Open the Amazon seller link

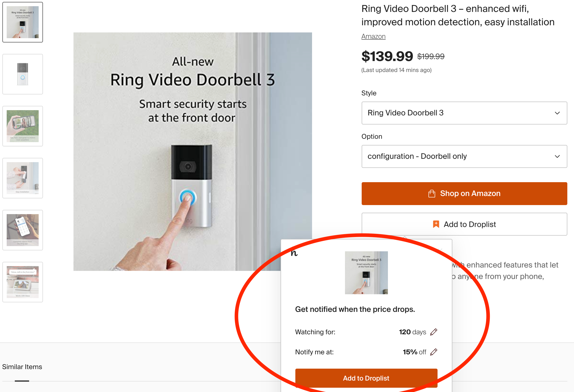pos(373,36)
